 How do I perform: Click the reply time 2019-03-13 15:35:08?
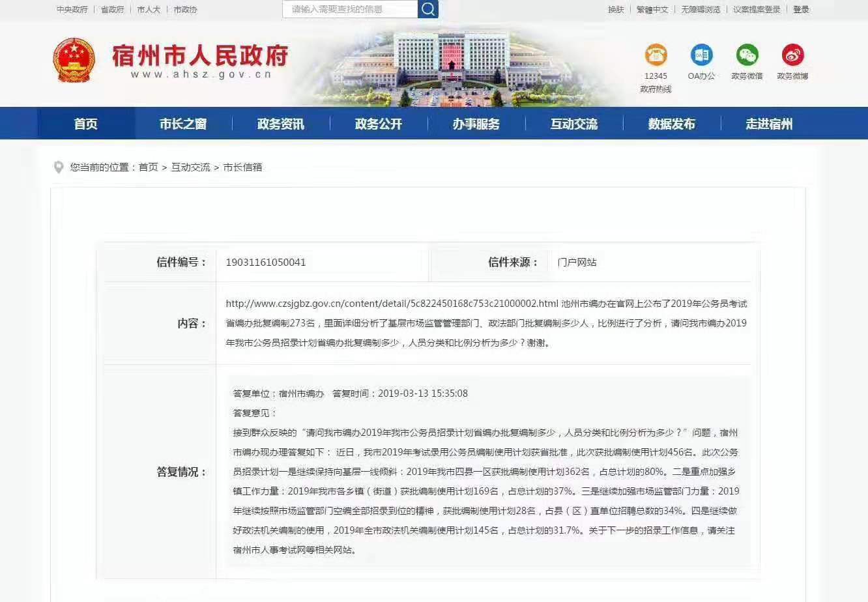[423, 394]
